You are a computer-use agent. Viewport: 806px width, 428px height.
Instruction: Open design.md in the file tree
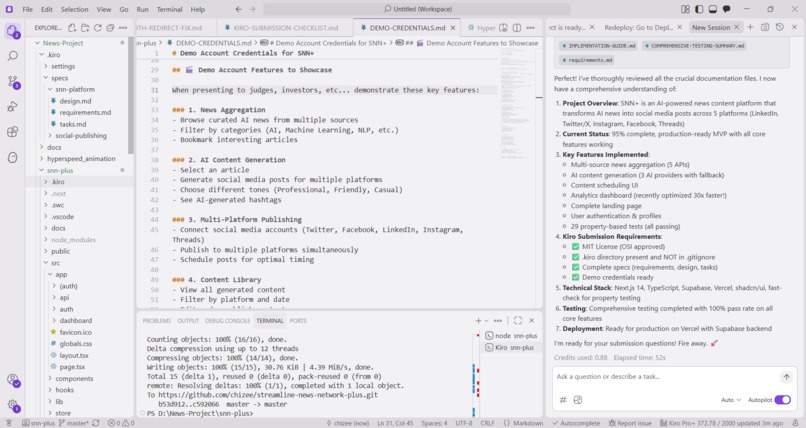pos(76,101)
